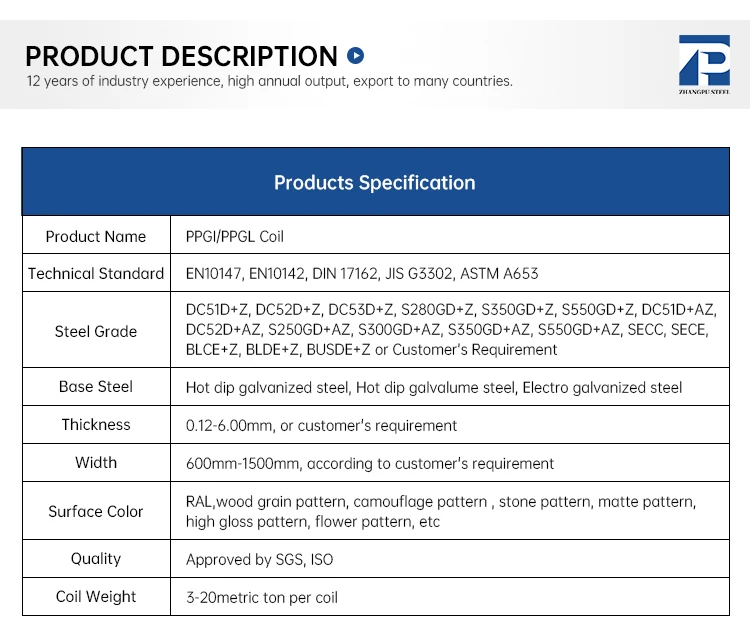Select the Base Steel label cell
The width and height of the screenshot is (750, 635).
click(x=96, y=387)
